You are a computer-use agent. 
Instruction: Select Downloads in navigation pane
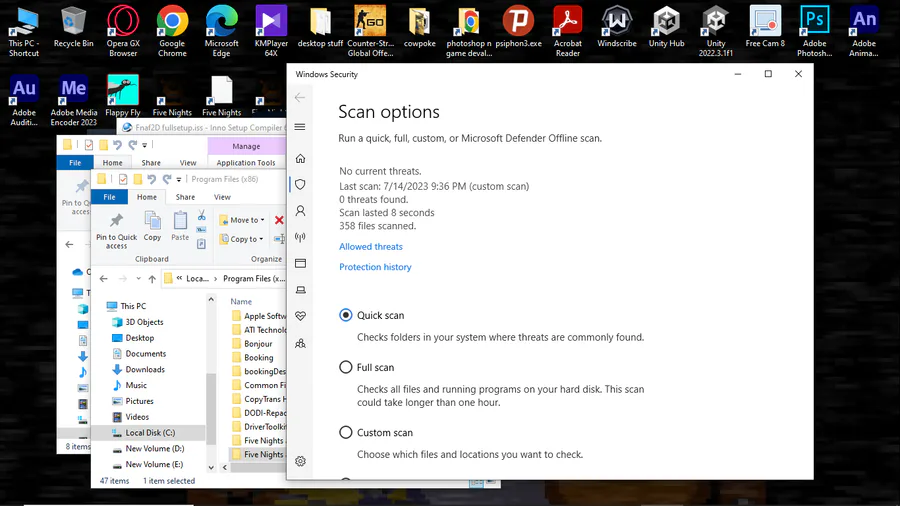145,369
